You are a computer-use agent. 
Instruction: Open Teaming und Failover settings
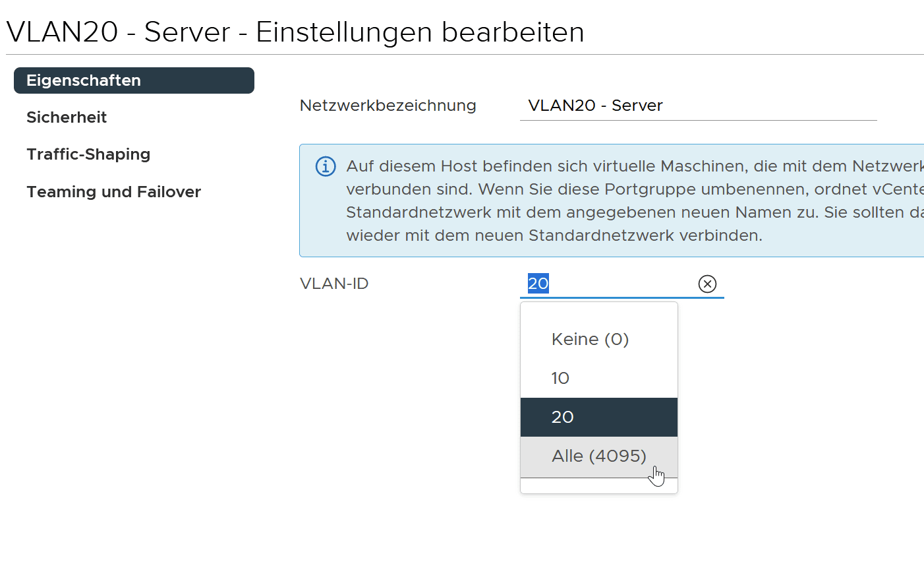[x=113, y=192]
